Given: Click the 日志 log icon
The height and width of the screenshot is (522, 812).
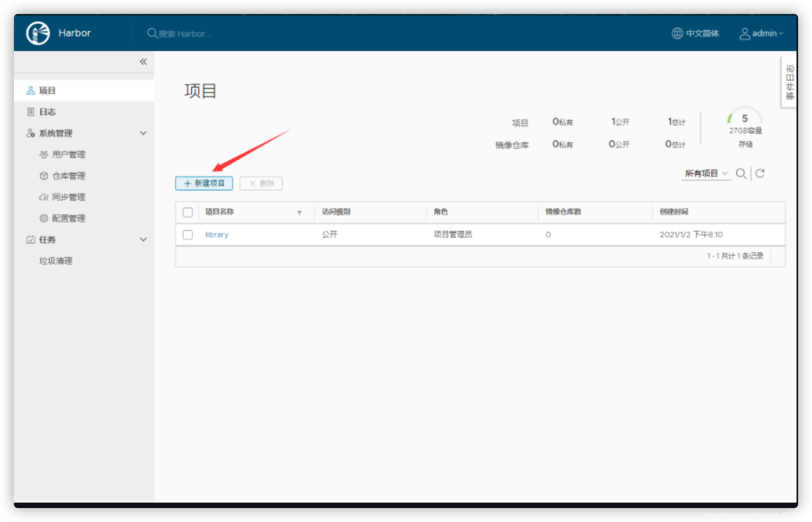Looking at the screenshot, I should 31,112.
